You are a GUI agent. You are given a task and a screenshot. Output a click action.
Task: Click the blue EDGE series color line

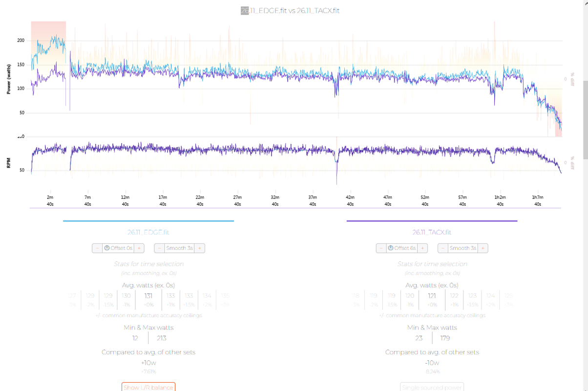(148, 221)
